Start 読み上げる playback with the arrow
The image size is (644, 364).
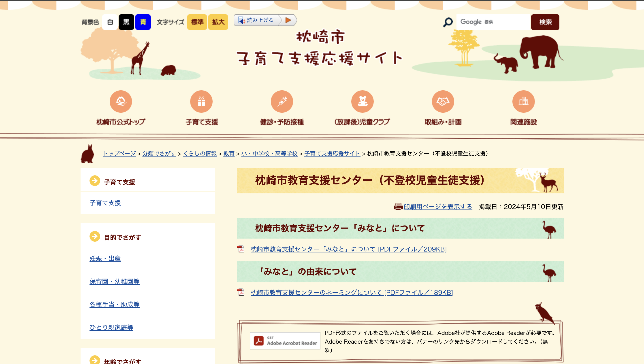tap(288, 21)
